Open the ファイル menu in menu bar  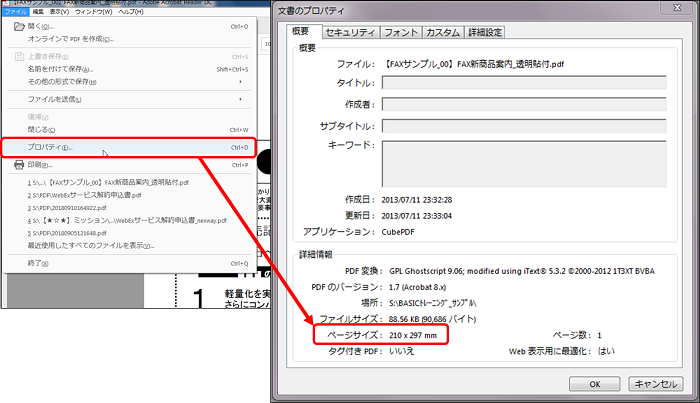coord(15,12)
